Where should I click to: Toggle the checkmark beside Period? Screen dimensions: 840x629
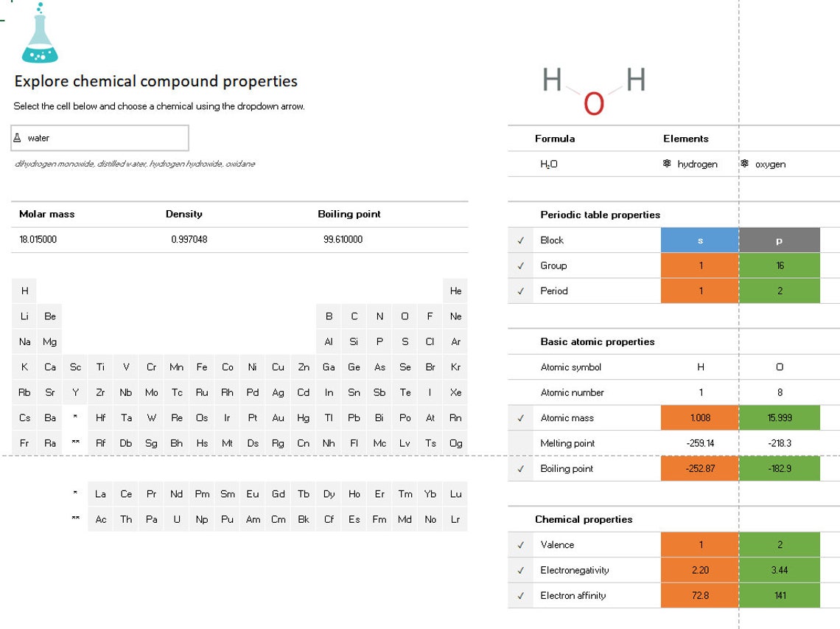(520, 291)
